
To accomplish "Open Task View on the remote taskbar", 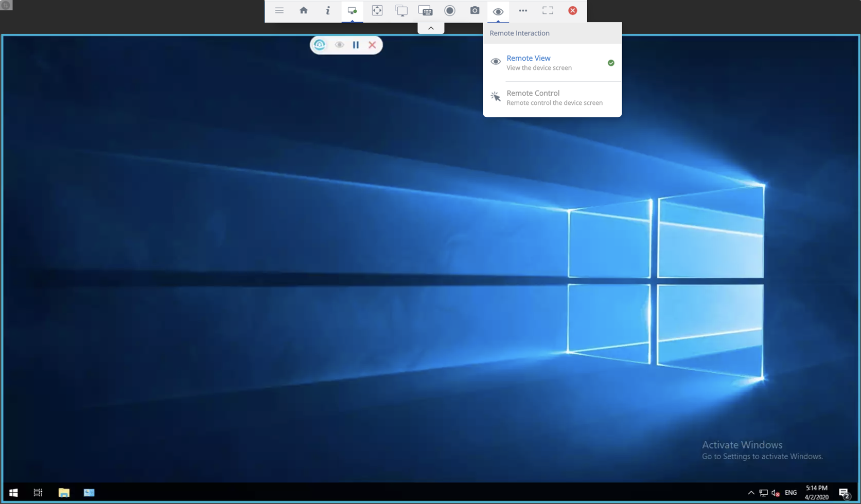I will (38, 493).
